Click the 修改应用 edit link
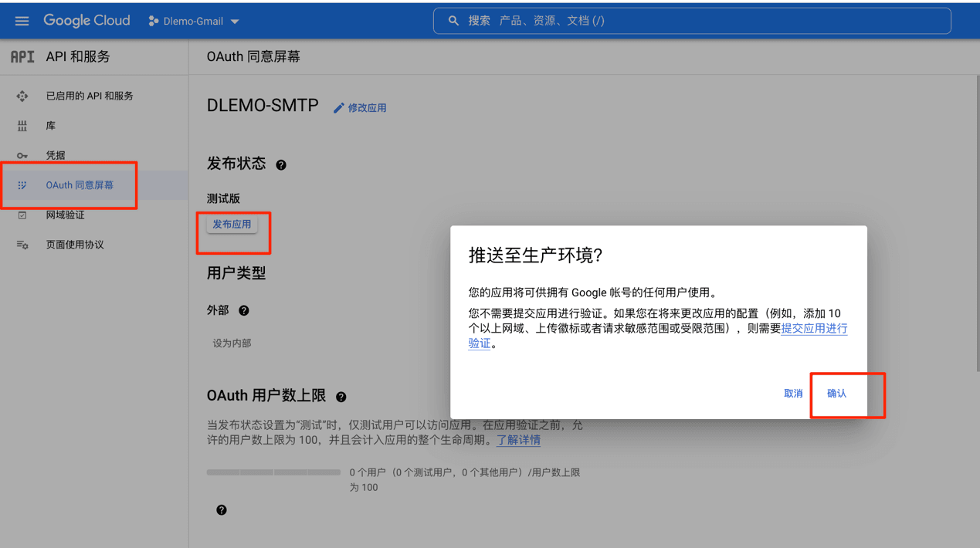This screenshot has height=548, width=980. 360,108
